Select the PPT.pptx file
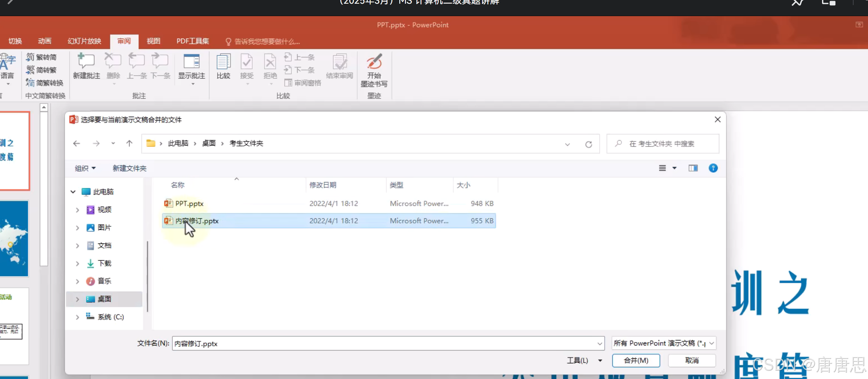The image size is (868, 379). coord(189,204)
